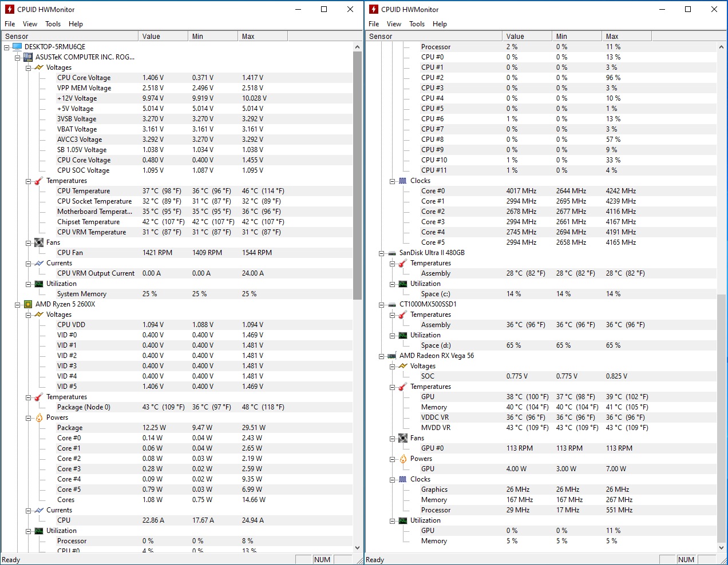Image resolution: width=728 pixels, height=565 pixels.
Task: Click the Vega 56 Temperatures thermometer icon
Action: (403, 387)
